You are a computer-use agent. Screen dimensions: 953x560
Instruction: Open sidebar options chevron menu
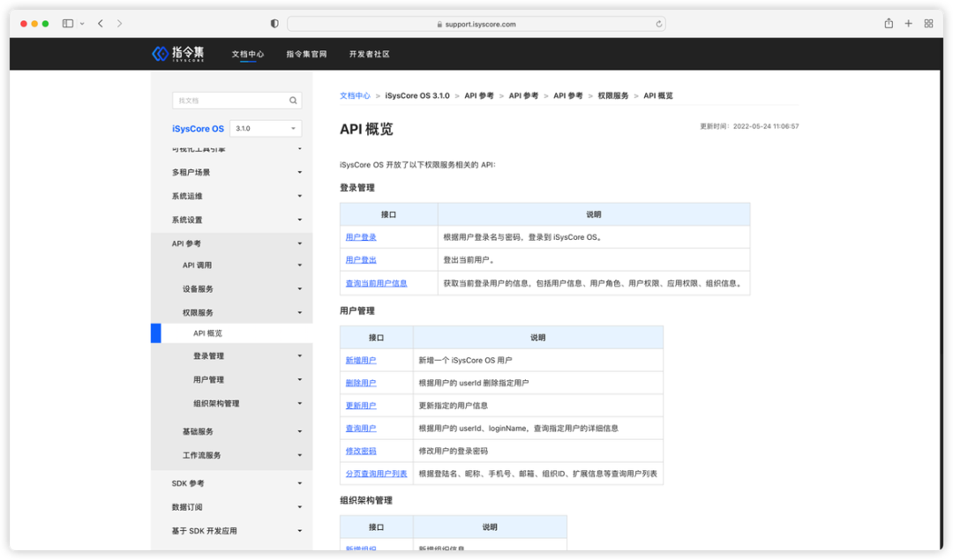(82, 24)
